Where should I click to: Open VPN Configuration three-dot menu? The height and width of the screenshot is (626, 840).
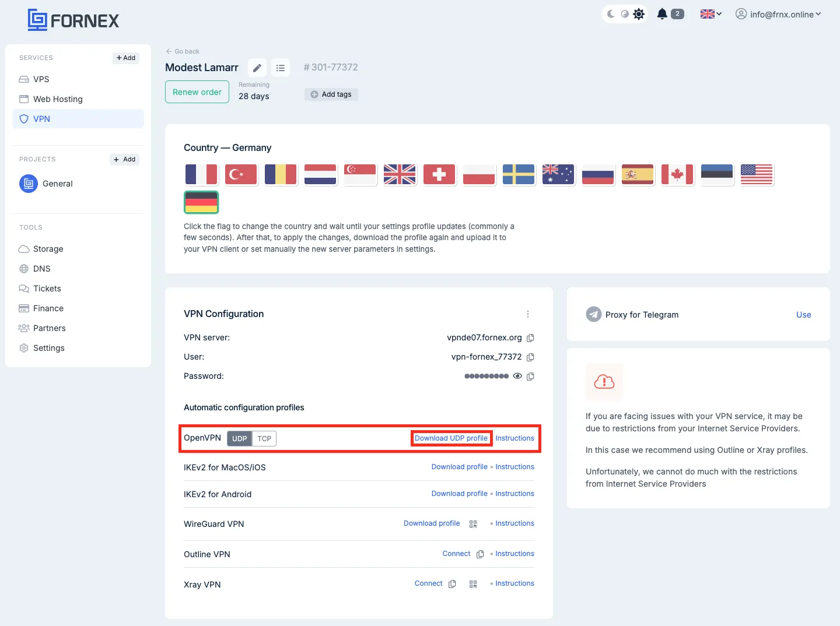[x=528, y=314]
